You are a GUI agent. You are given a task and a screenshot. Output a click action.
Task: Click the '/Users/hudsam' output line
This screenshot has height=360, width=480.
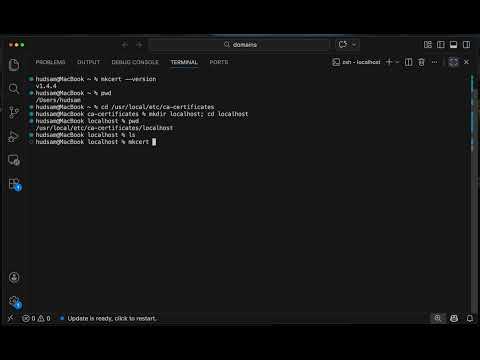[58, 100]
